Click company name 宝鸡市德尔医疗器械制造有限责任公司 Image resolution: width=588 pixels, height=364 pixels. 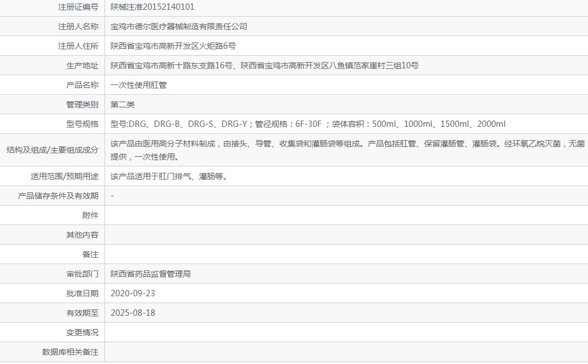[179, 26]
